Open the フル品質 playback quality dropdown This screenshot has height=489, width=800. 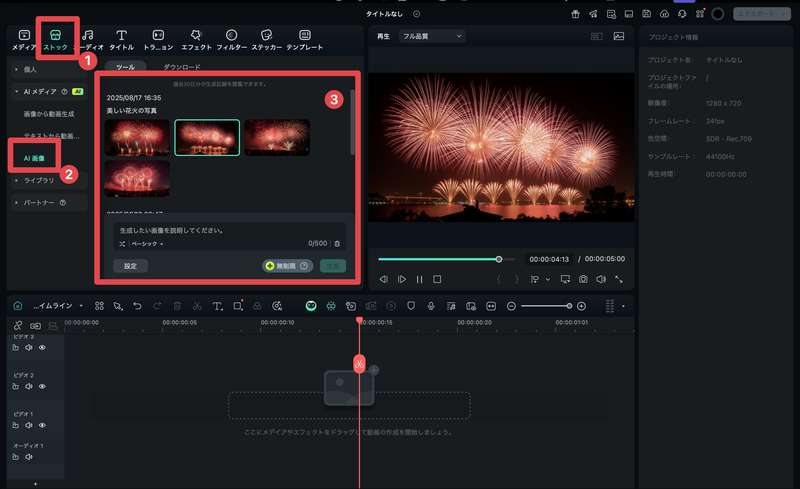[x=432, y=36]
